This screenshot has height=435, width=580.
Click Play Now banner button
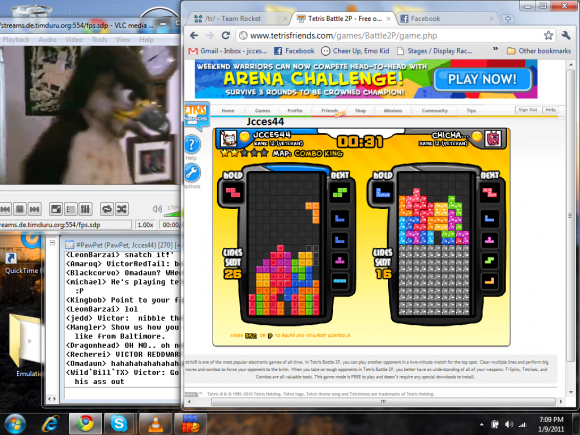482,79
